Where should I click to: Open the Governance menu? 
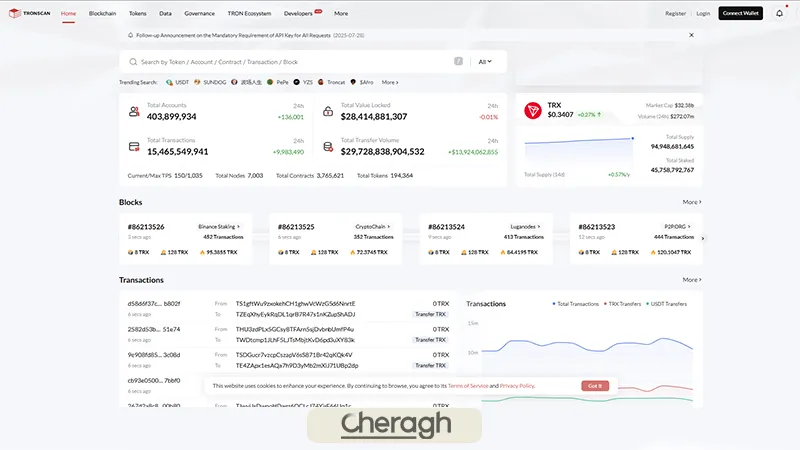coord(199,13)
